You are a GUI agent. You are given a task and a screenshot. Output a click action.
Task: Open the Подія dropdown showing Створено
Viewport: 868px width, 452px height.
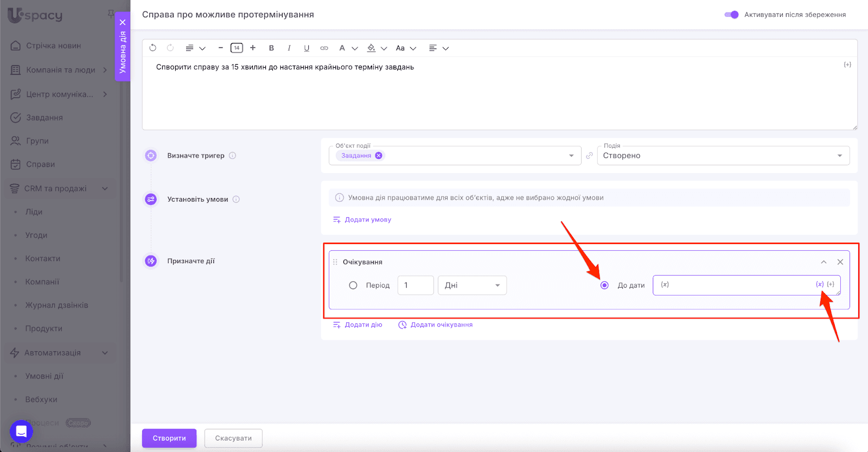pyautogui.click(x=723, y=156)
